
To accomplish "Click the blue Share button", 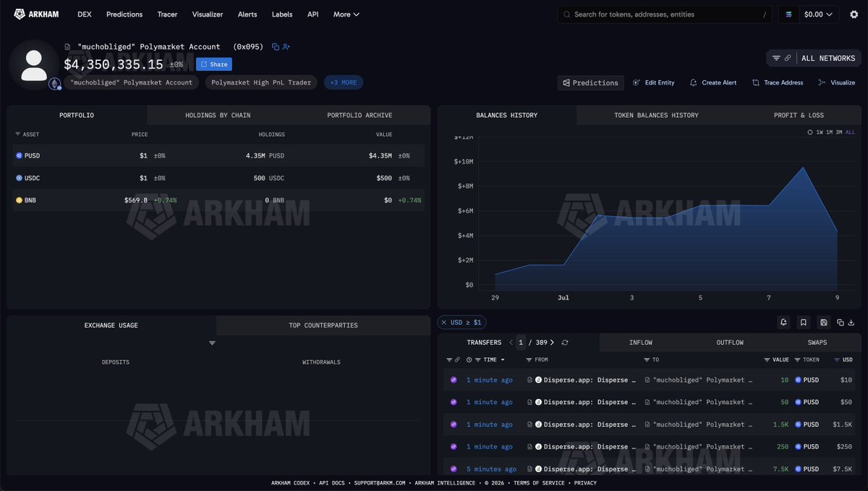I will pos(214,64).
